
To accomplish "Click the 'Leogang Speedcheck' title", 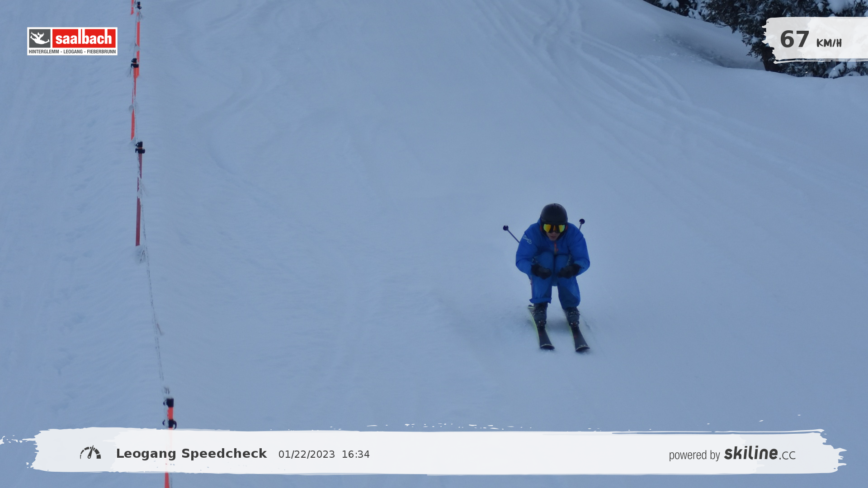I will pos(191,454).
